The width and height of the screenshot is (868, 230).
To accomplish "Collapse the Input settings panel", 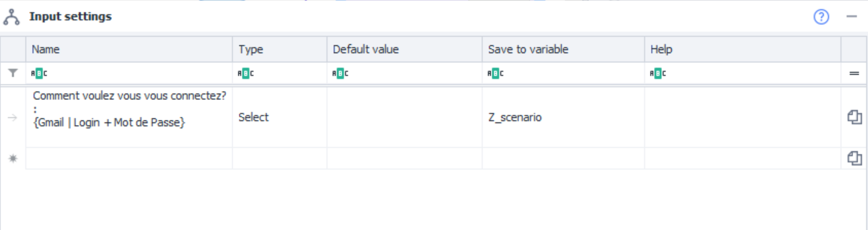I will [x=852, y=17].
